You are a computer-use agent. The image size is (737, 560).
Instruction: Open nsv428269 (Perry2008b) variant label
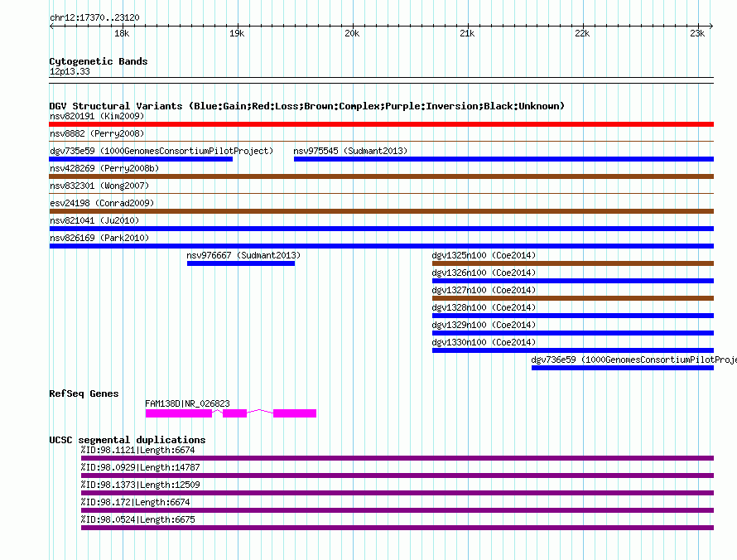pyautogui.click(x=104, y=168)
